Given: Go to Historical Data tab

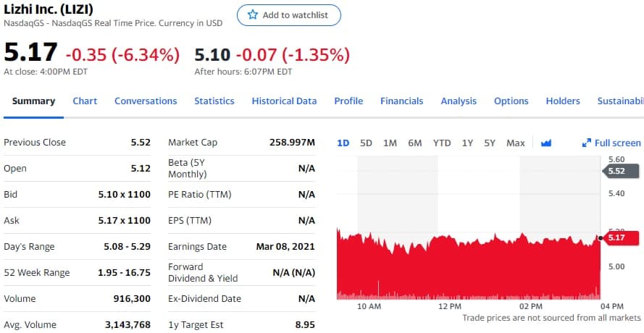Looking at the screenshot, I should (x=284, y=101).
